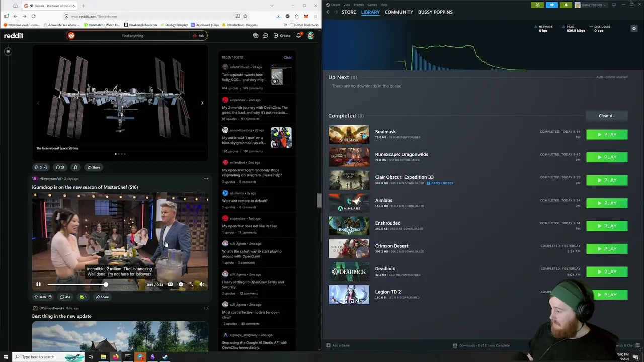Open overflow menu of the MasterChef post

tap(206, 178)
